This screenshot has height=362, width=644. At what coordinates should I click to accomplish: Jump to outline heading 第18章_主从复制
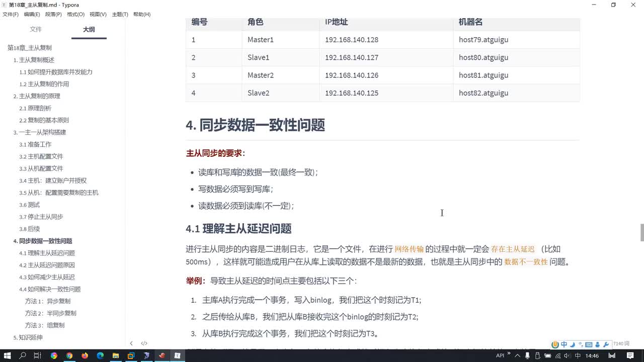[30, 48]
